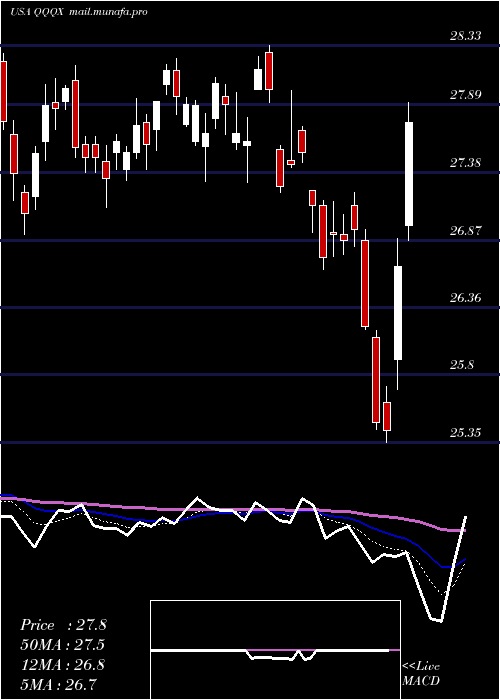500x700 pixels.
Task: Click the 26.36 price axis label
Action: pos(465,297)
